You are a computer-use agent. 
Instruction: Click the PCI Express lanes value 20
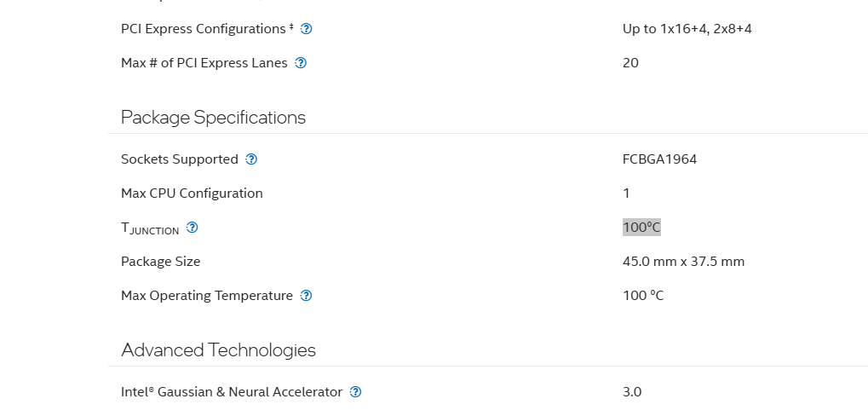630,63
